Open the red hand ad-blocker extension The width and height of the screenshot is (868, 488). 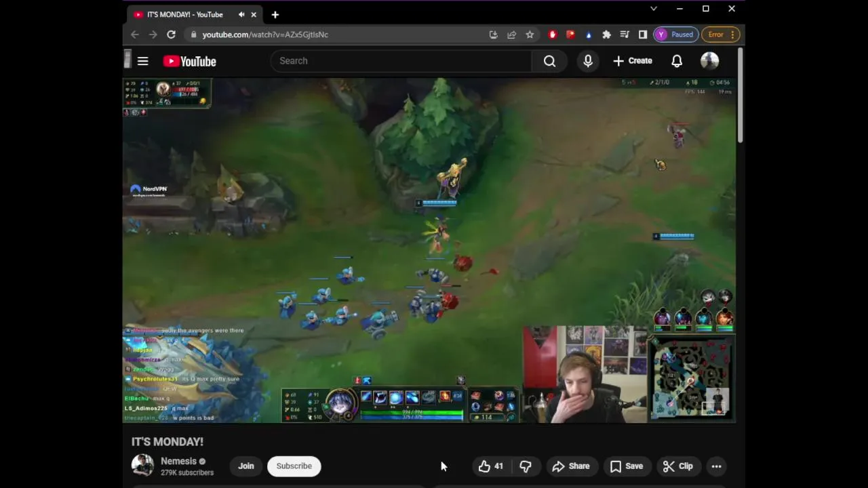point(553,35)
